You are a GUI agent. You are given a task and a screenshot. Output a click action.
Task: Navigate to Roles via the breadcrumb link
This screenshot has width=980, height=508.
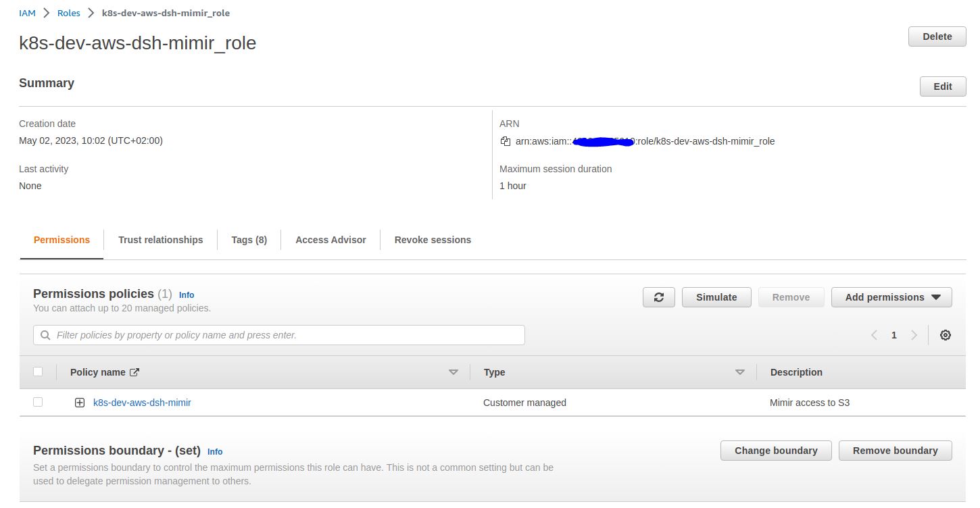68,12
